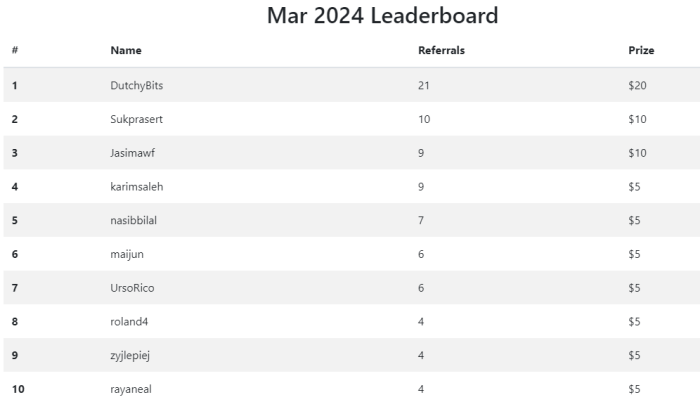Viewport: 700px width, 402px height.
Task: Click the Referrals column header
Action: click(441, 50)
